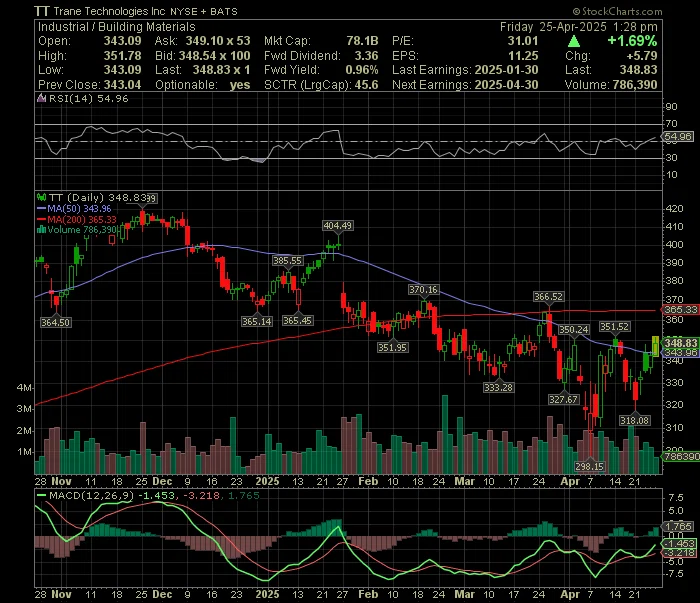Screen dimensions: 700x603
Task: Click the NYSE + BATS exchange label
Action: click(x=204, y=12)
